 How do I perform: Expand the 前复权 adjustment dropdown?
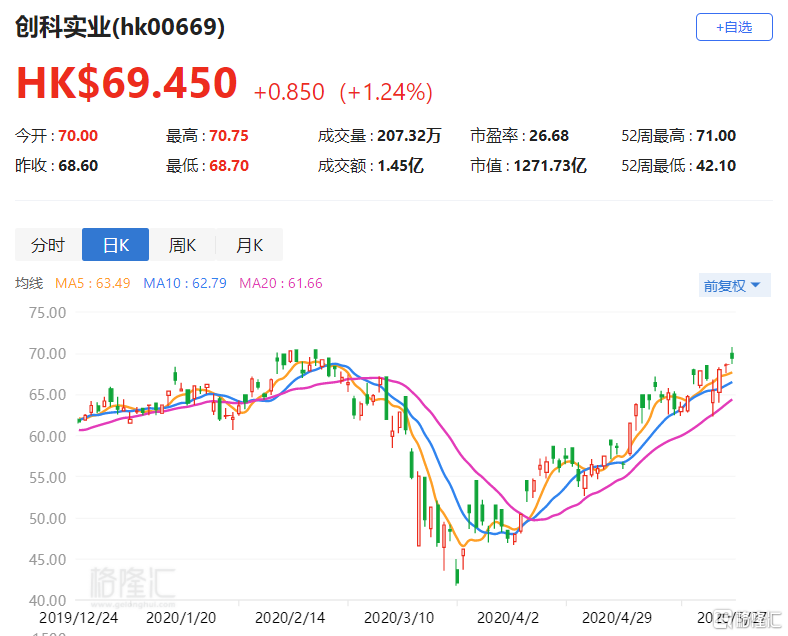[x=734, y=285]
